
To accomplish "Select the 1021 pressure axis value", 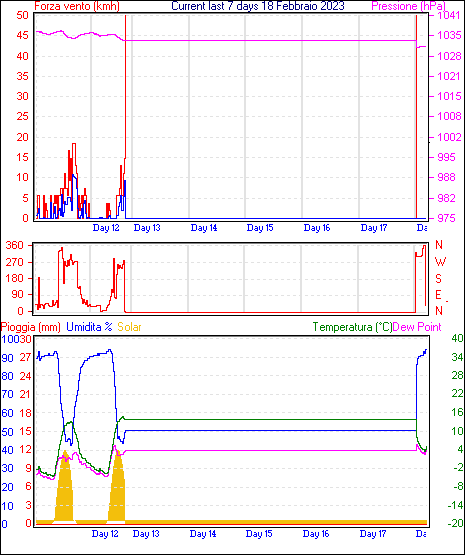I will [449, 76].
